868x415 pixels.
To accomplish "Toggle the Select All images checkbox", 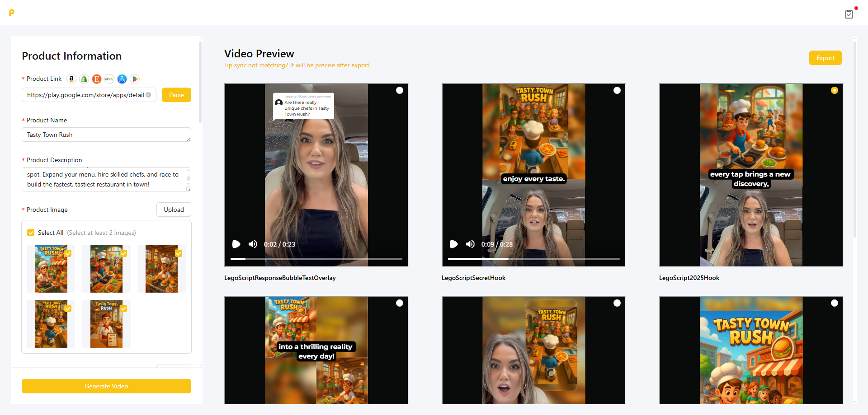I will tap(31, 233).
